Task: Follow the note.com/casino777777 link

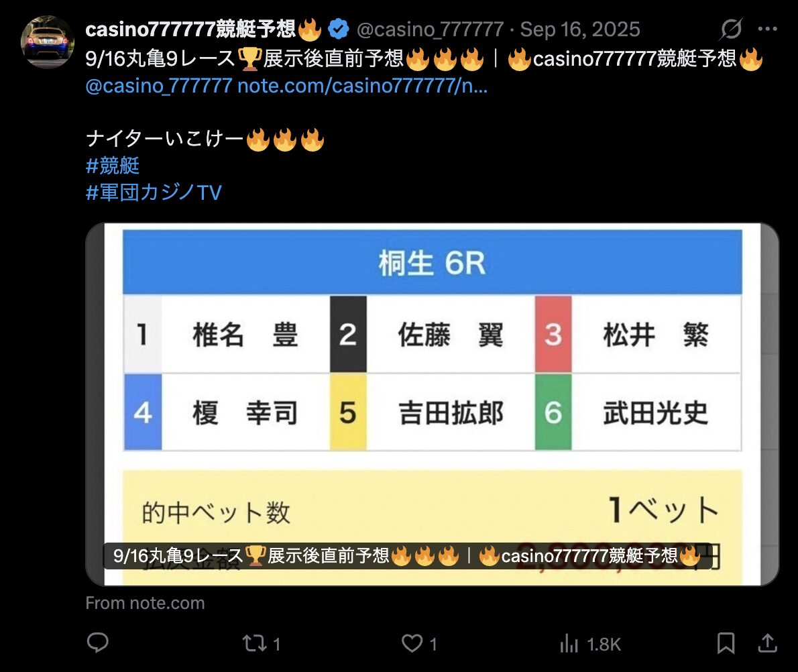Action: click(362, 86)
